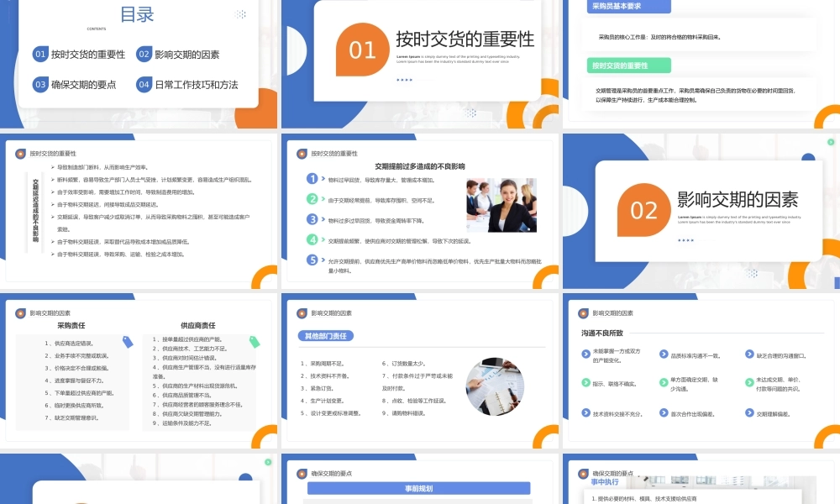
Task: Click number 1 circle beside 物料过早回货
Action: tap(312, 178)
